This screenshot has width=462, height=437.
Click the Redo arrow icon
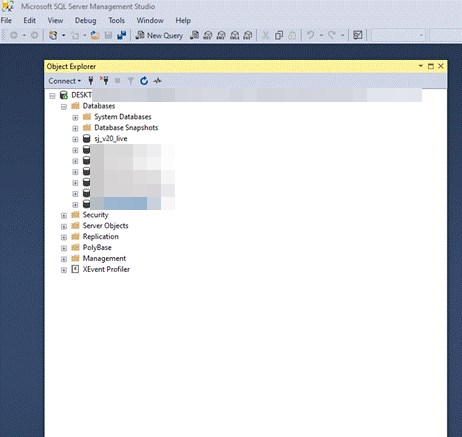[x=332, y=35]
